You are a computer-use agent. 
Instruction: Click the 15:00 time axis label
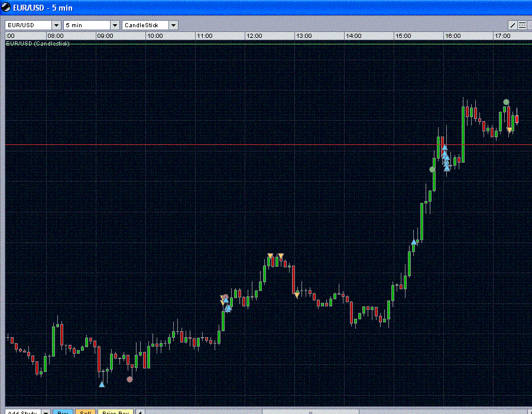(403, 35)
